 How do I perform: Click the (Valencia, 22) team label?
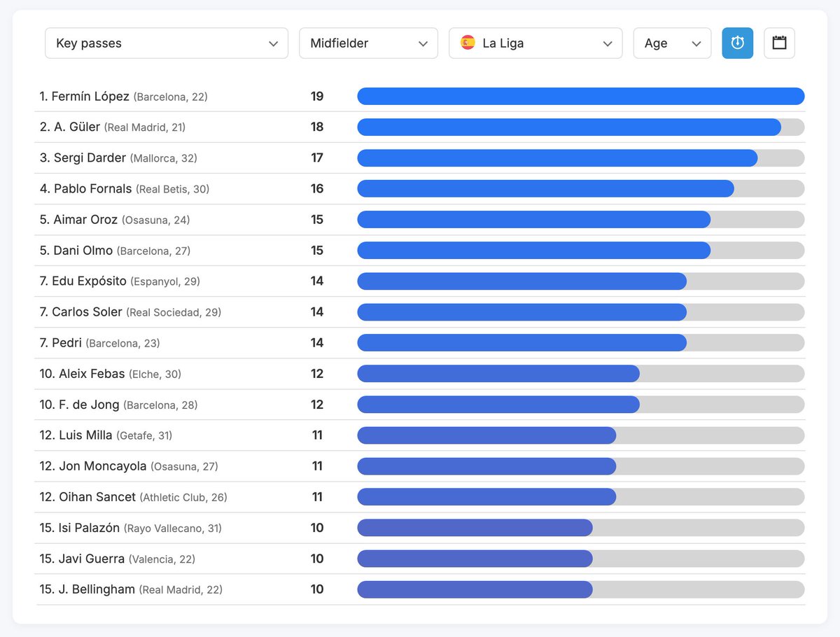[162, 559]
